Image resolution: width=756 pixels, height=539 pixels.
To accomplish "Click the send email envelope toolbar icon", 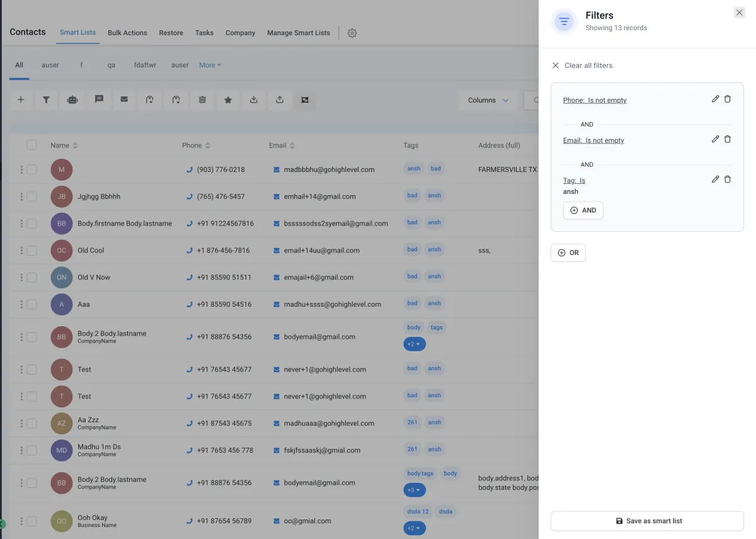I will coord(124,99).
